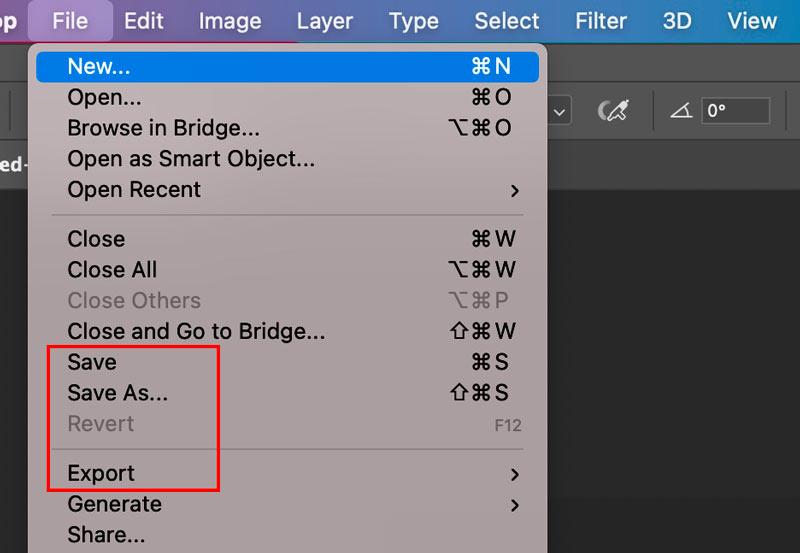
Task: Open the options bar dropdown chevron
Action: (560, 112)
